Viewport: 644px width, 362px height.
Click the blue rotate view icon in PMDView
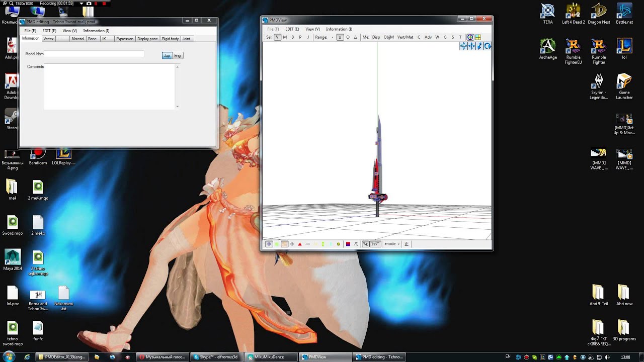[488, 46]
